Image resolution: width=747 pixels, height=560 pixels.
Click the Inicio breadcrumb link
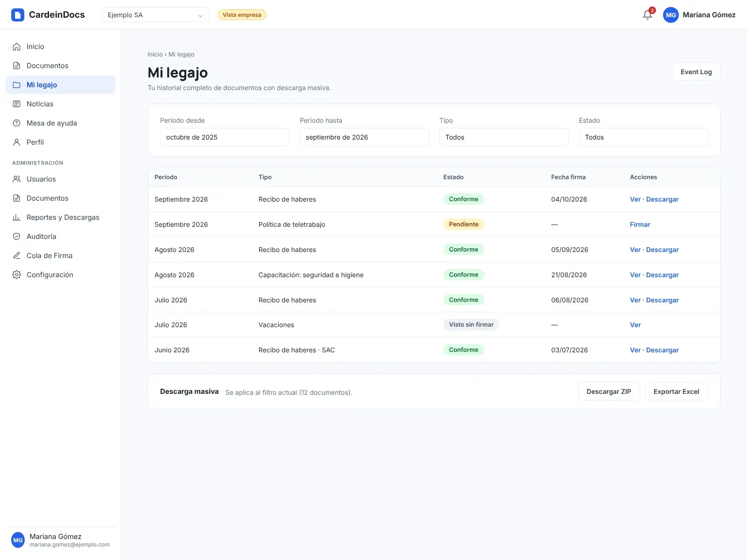click(155, 55)
